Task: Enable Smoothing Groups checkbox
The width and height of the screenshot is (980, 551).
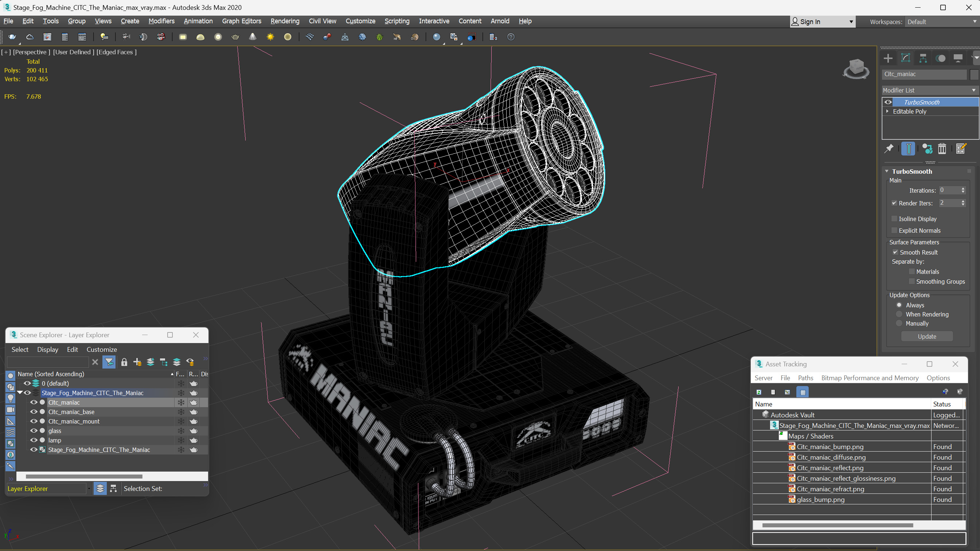Action: pos(911,282)
